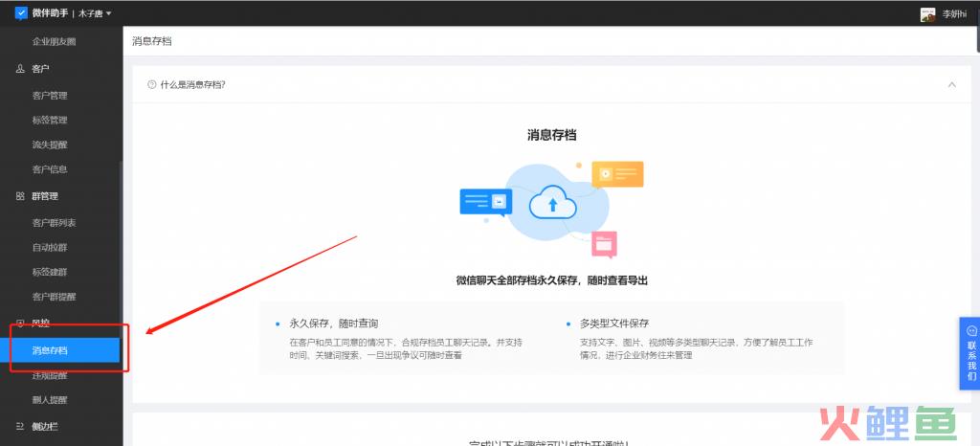980x446 pixels.
Task: Click the 联系我们 floating button
Action: (x=970, y=353)
